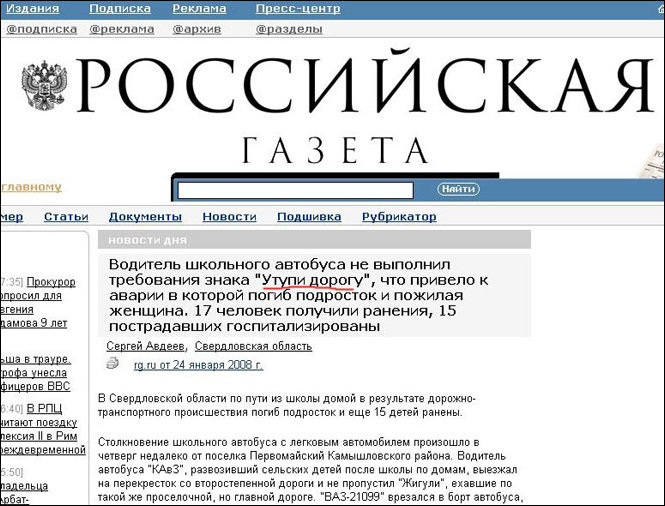
Task: Click the printer icon for print version
Action: 113,363
